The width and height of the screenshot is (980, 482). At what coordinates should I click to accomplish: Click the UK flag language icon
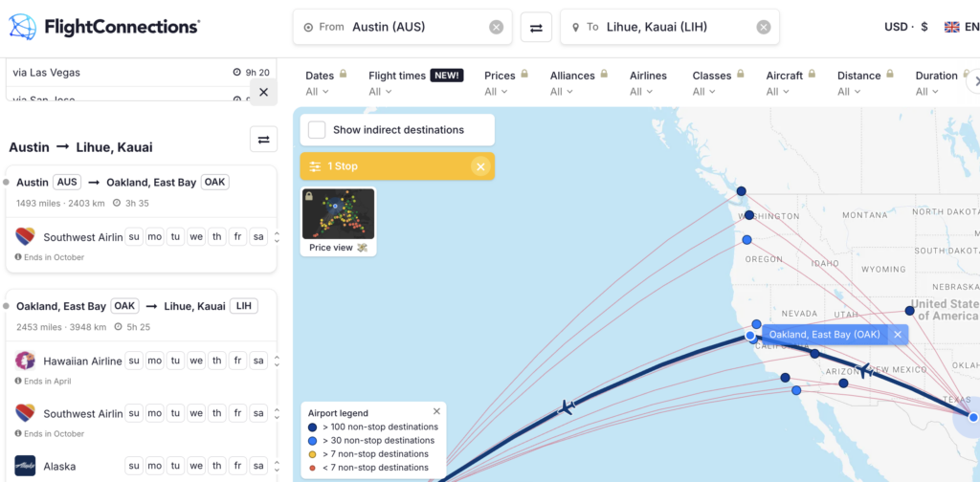tap(952, 27)
